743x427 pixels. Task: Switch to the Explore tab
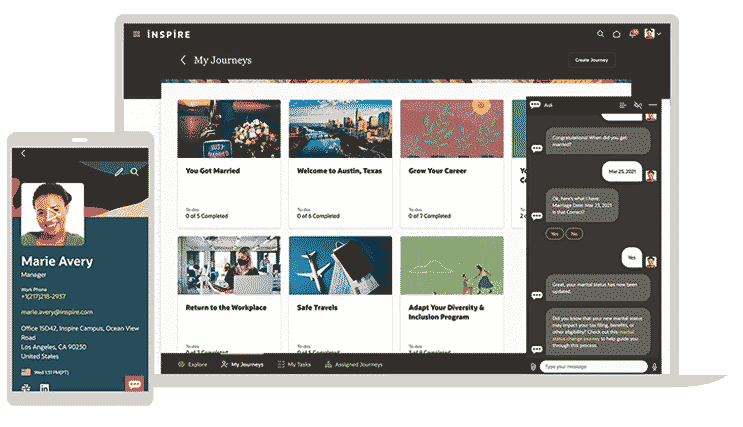click(192, 364)
